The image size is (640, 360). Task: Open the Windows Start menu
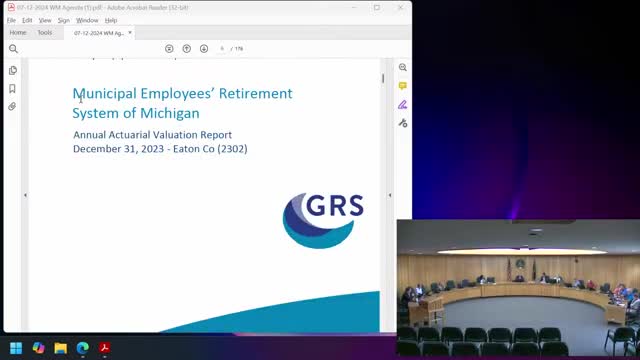pos(16,348)
